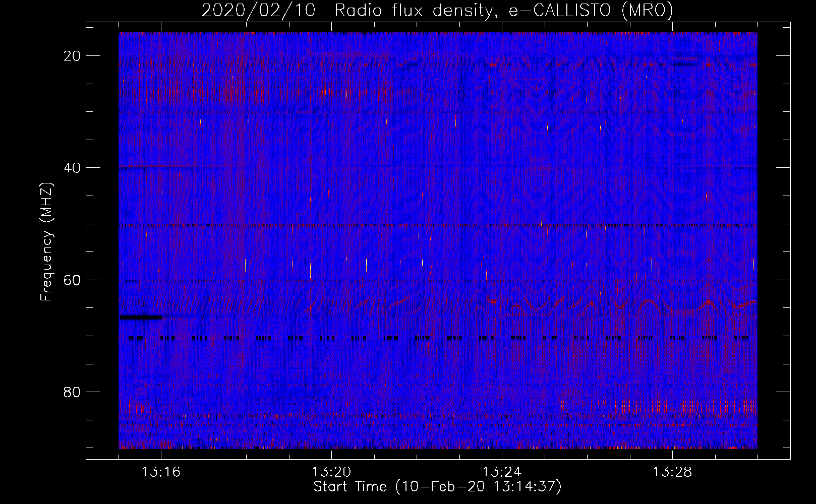Select the 13:24 time tick label
816x504 pixels.
pos(502,472)
